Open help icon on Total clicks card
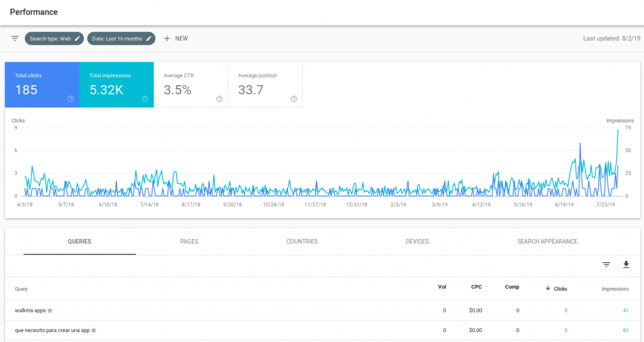 70,99
